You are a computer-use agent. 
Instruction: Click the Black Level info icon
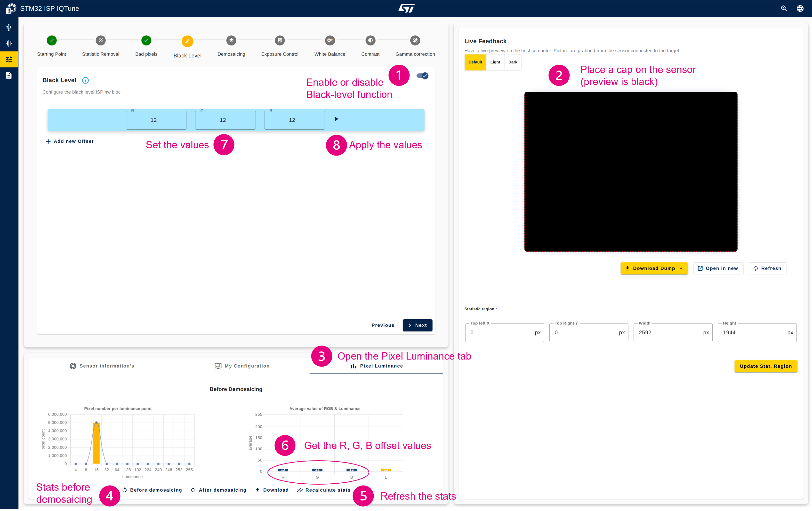(x=85, y=80)
